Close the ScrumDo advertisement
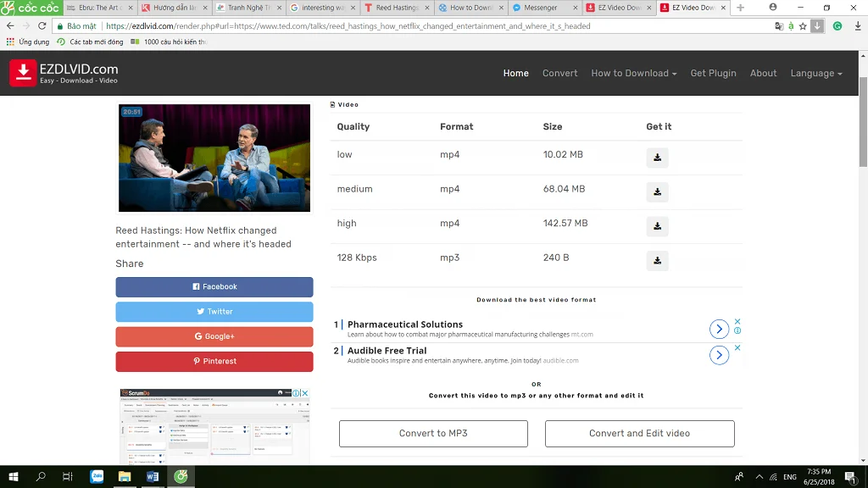 pyautogui.click(x=304, y=393)
